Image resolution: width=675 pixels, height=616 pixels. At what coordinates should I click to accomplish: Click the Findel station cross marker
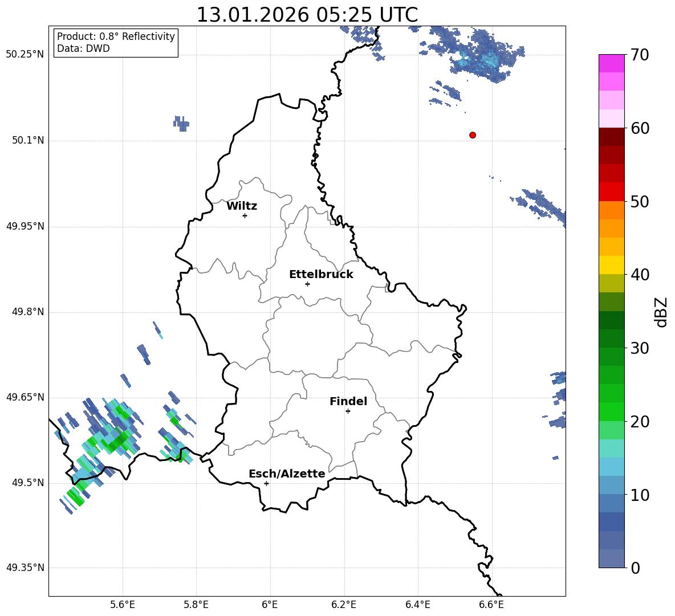click(348, 411)
